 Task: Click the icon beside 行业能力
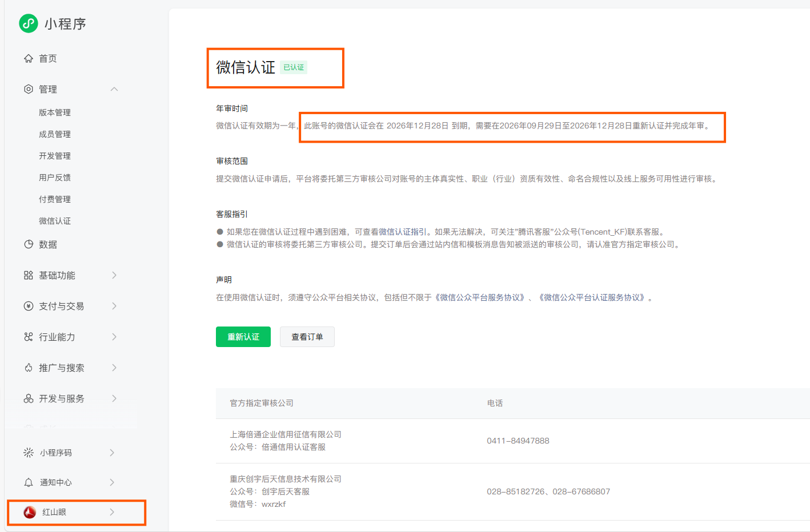(29, 337)
